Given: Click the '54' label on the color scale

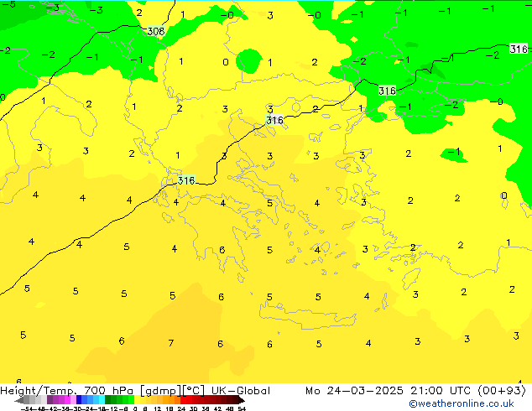Looking at the screenshot, I should (x=242, y=408).
